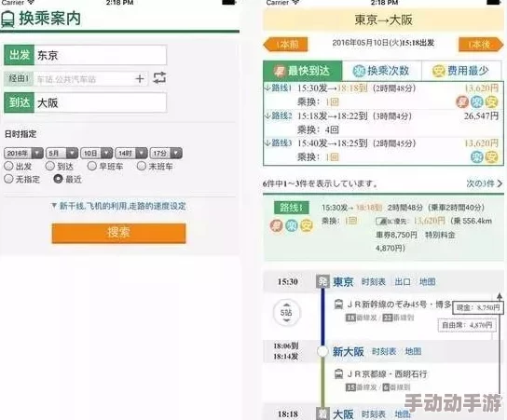Open the 10日 day dropdown
Screen dimensions: 507x420
tap(96, 153)
